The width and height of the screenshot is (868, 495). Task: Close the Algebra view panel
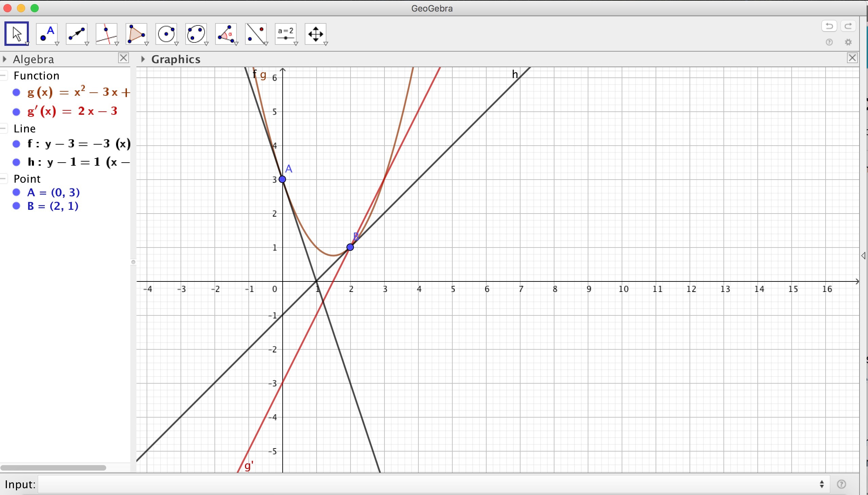(x=123, y=58)
